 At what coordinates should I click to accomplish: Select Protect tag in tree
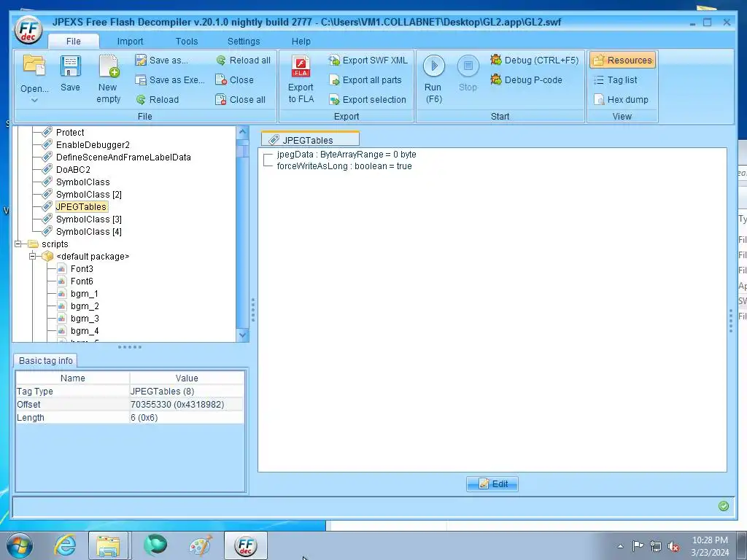(x=70, y=133)
